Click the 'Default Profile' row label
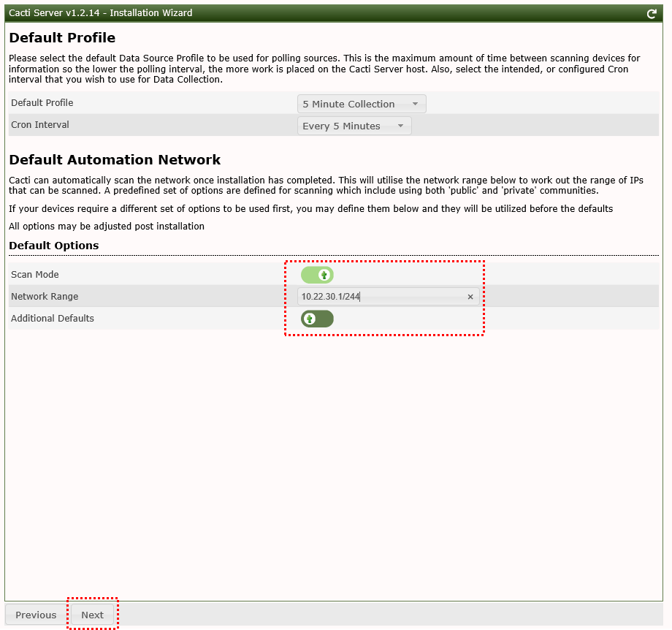 tap(42, 103)
